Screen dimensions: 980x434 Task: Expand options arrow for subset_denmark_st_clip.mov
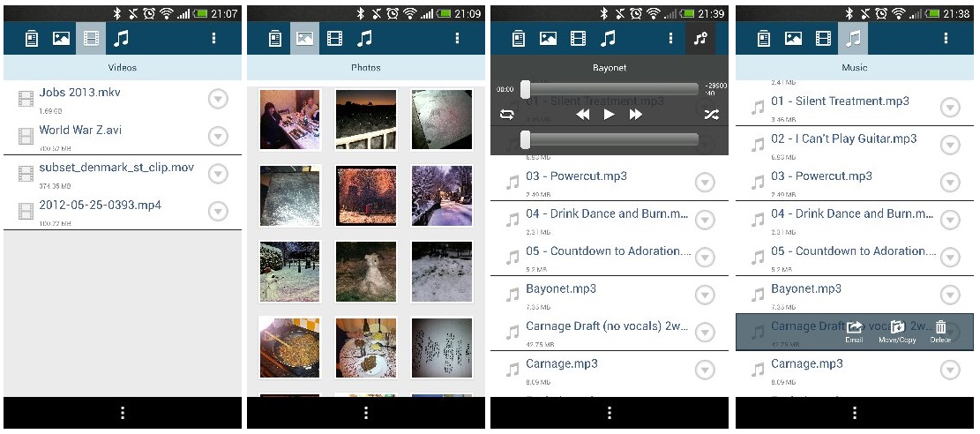[x=218, y=174]
